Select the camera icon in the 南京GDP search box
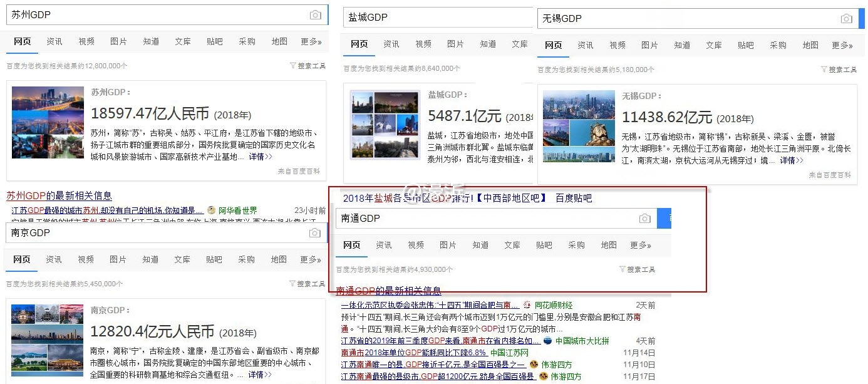Viewport: 868px width, 384px height. [316, 232]
